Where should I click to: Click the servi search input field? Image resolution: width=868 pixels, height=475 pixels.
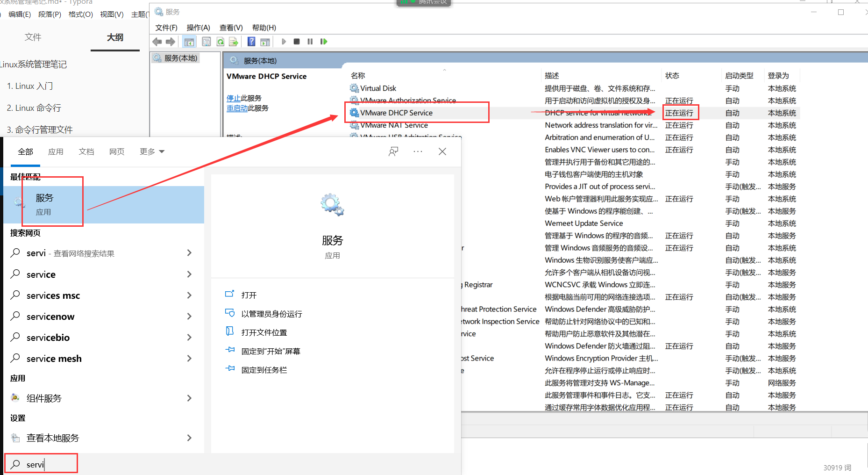[41, 464]
